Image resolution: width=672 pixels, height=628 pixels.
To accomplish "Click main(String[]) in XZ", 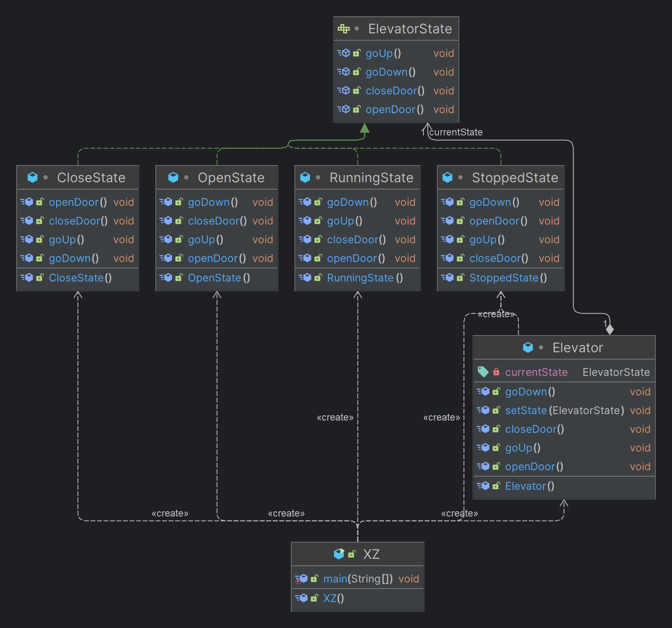I will tap(358, 578).
